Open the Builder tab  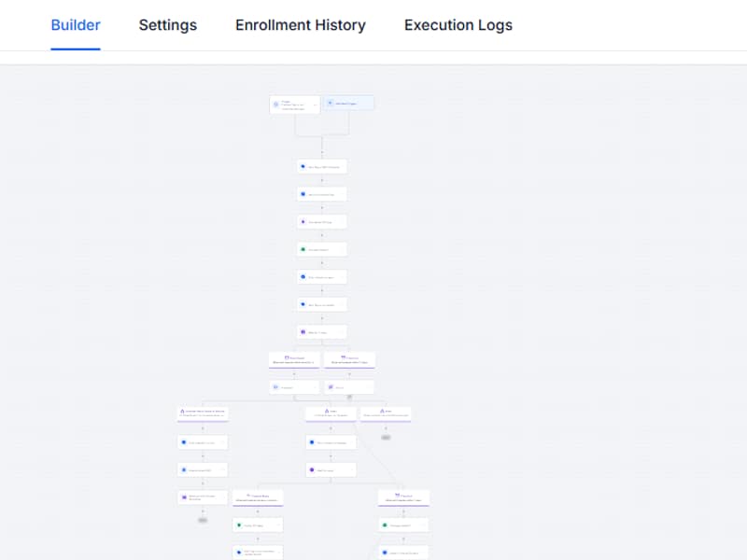(76, 25)
